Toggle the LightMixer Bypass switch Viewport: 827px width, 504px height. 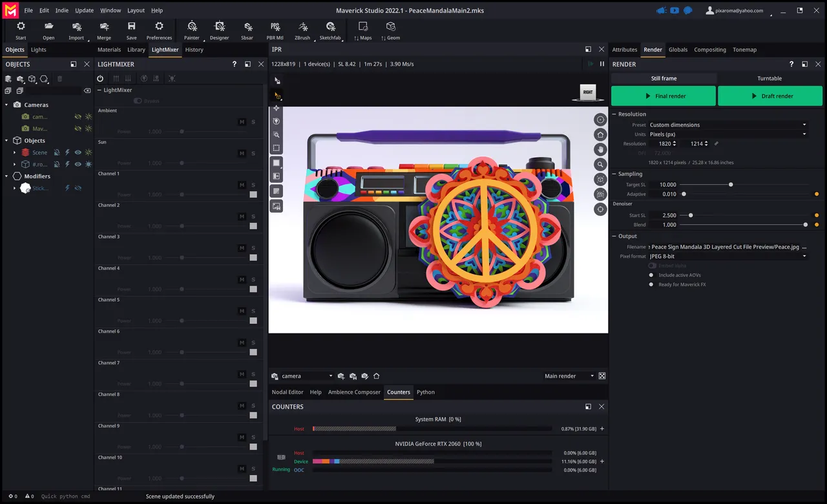[138, 101]
